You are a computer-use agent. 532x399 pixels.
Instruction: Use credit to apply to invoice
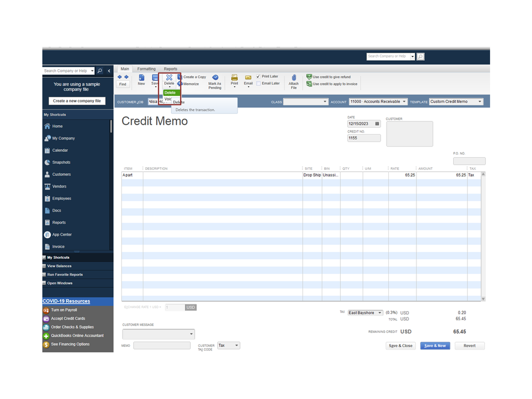click(332, 84)
